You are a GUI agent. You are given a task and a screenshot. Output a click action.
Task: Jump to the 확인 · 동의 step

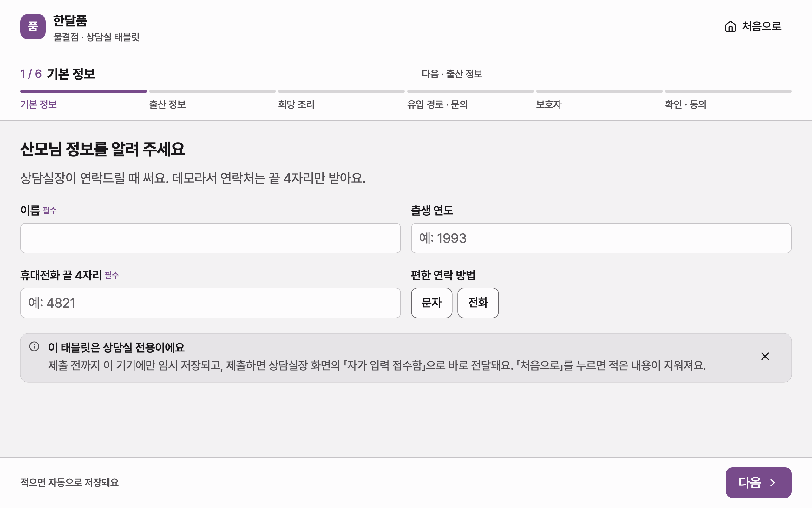(x=685, y=104)
